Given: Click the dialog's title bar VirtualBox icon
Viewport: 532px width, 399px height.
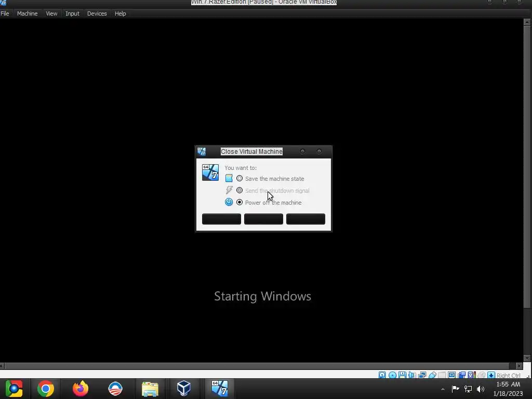Looking at the screenshot, I should click(202, 151).
